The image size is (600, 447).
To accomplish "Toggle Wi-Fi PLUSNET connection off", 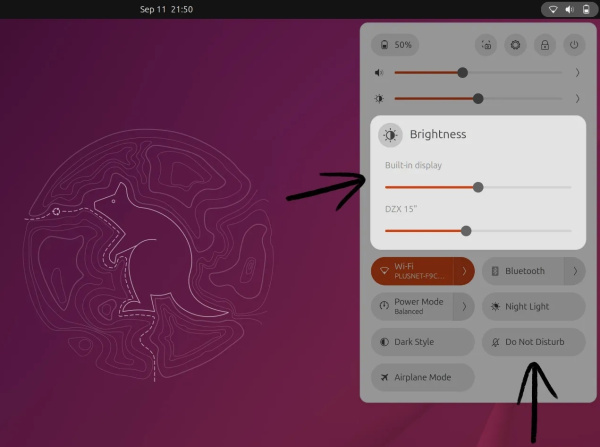I will pyautogui.click(x=412, y=271).
